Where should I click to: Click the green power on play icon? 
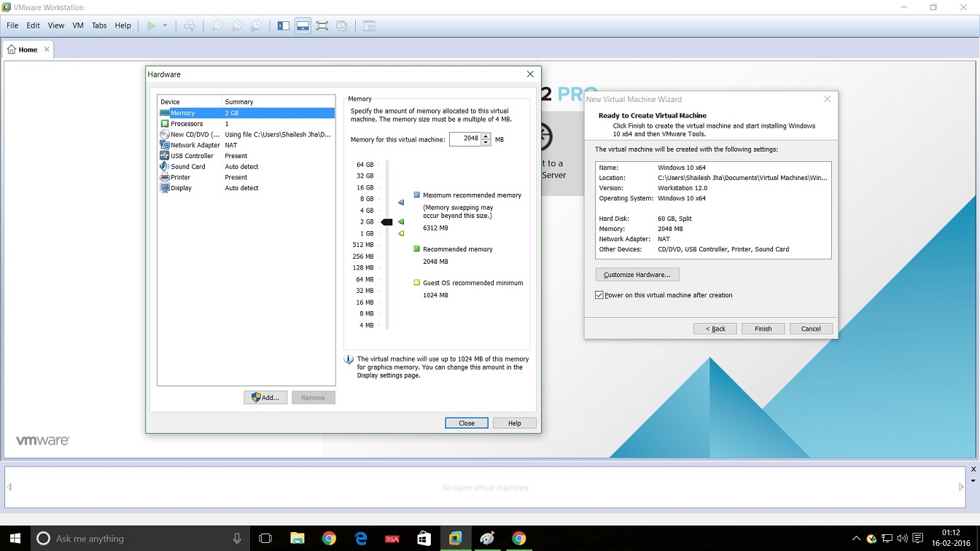click(151, 26)
